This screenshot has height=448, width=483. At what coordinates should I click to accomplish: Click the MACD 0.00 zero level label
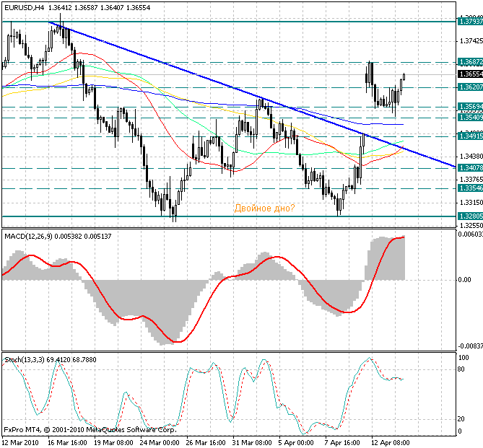tap(464, 280)
